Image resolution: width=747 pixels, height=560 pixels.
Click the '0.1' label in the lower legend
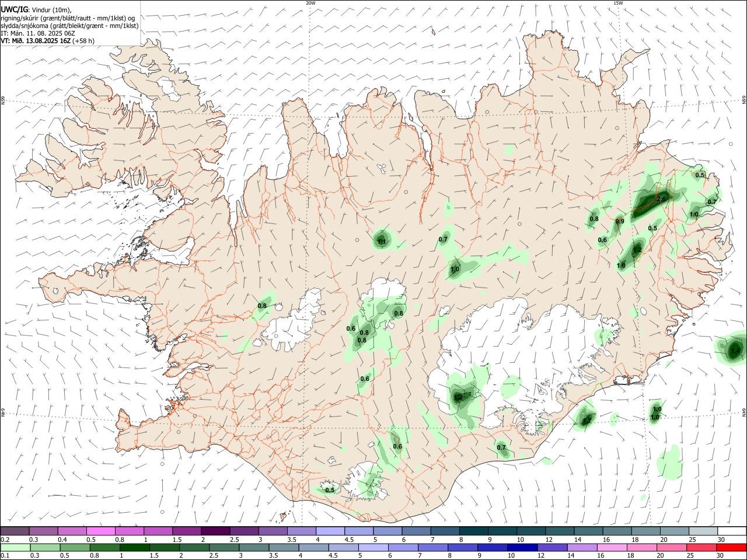click(4, 555)
